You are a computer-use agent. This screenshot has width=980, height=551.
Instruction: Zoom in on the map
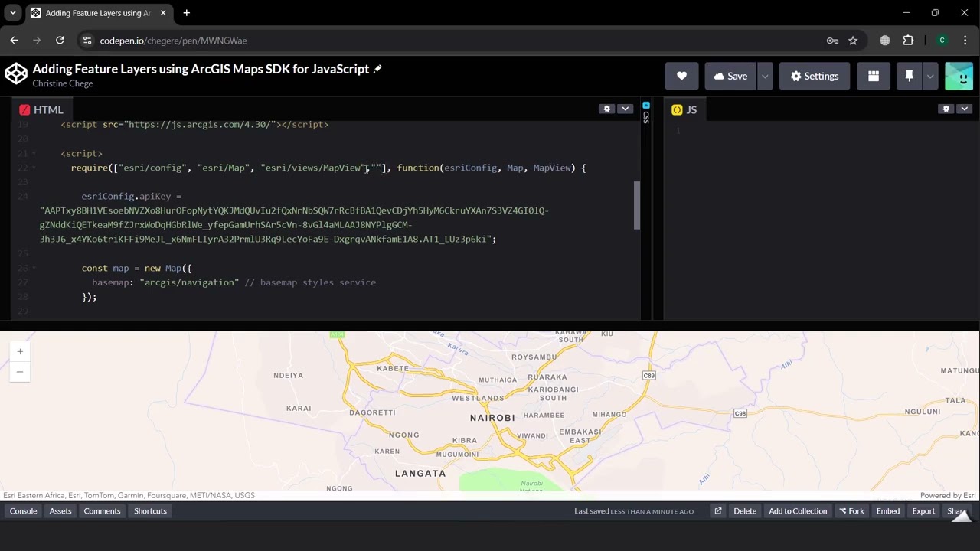click(x=20, y=352)
